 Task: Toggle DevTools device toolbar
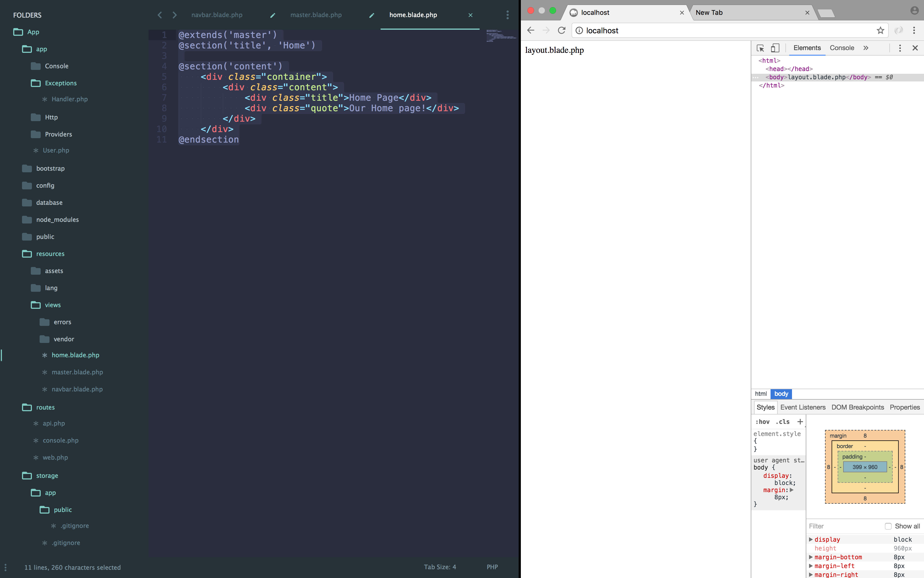pyautogui.click(x=775, y=48)
